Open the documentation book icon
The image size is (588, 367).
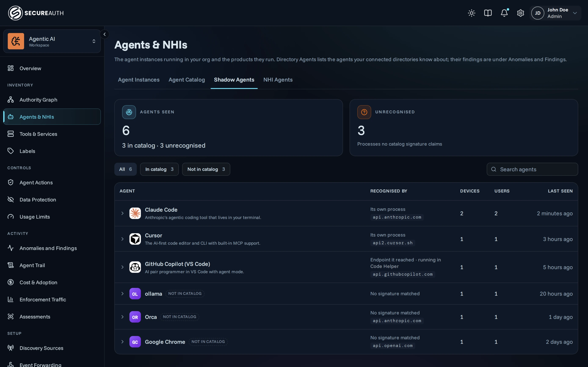point(488,13)
